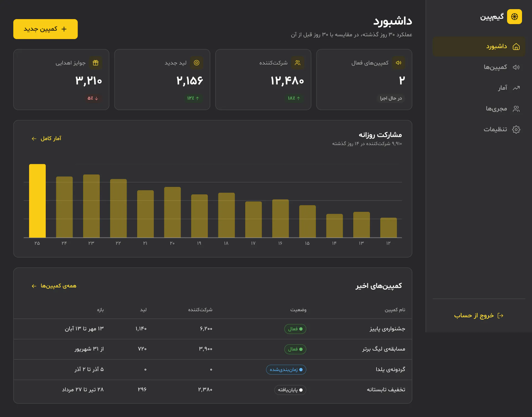The width and height of the screenshot is (532, 417).
Task: Select the chart bar for day ۲۰
Action: [x=172, y=212]
